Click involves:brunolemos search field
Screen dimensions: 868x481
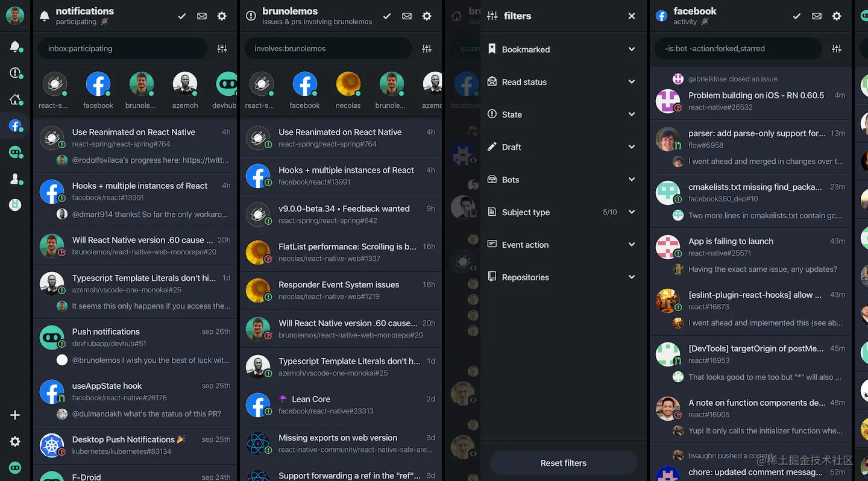click(329, 49)
